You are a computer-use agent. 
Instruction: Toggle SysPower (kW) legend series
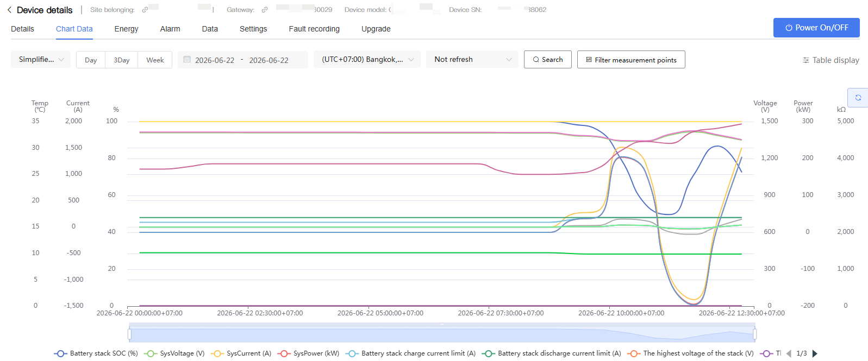pos(309,353)
